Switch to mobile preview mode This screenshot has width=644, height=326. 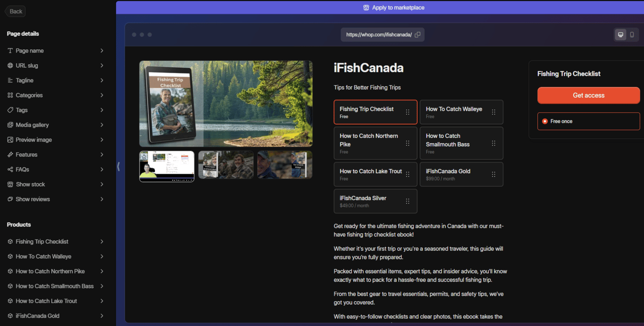(632, 35)
